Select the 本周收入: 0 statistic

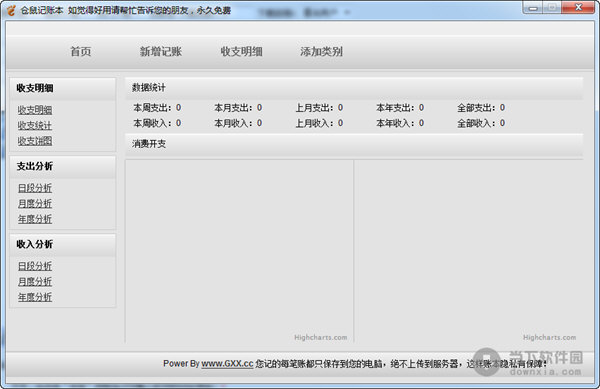[157, 123]
